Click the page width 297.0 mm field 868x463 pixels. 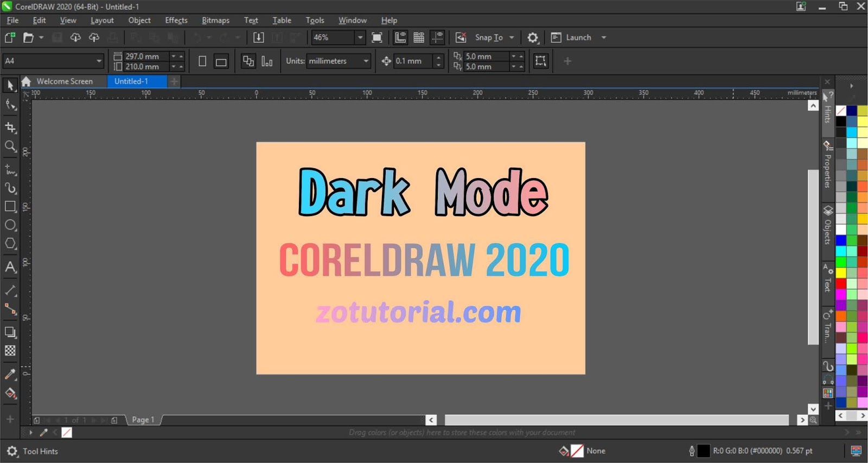[146, 56]
